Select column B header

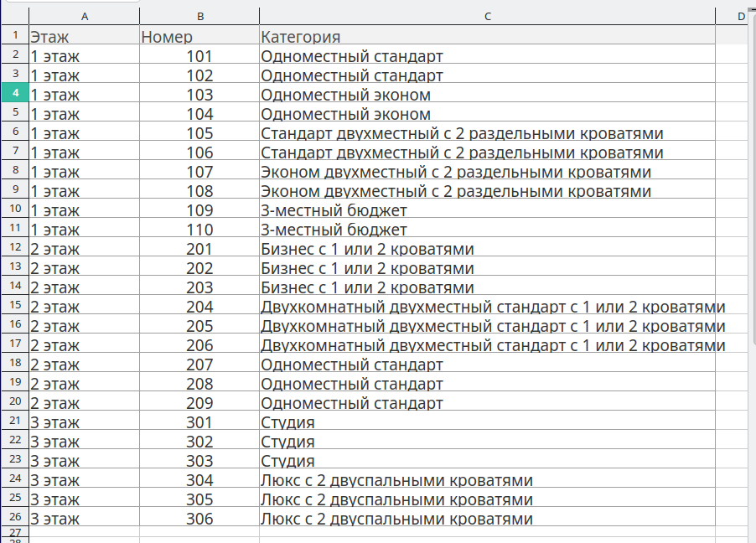tap(199, 17)
